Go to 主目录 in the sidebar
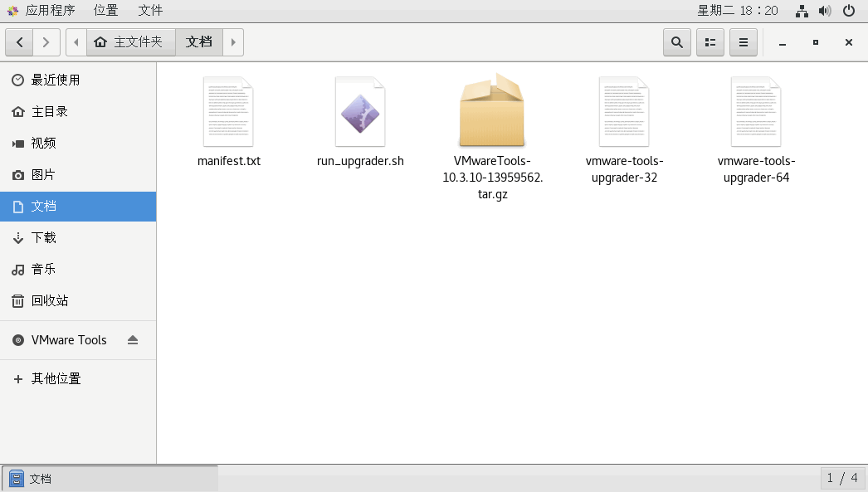The image size is (868, 492). pos(78,112)
